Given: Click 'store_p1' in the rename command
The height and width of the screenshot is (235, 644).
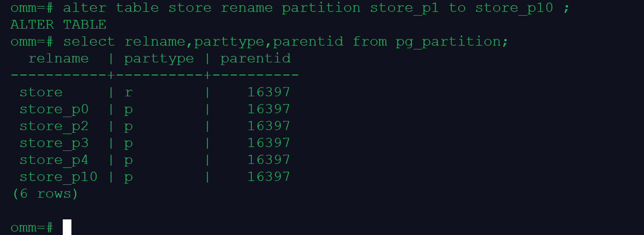Looking at the screenshot, I should tap(405, 8).
